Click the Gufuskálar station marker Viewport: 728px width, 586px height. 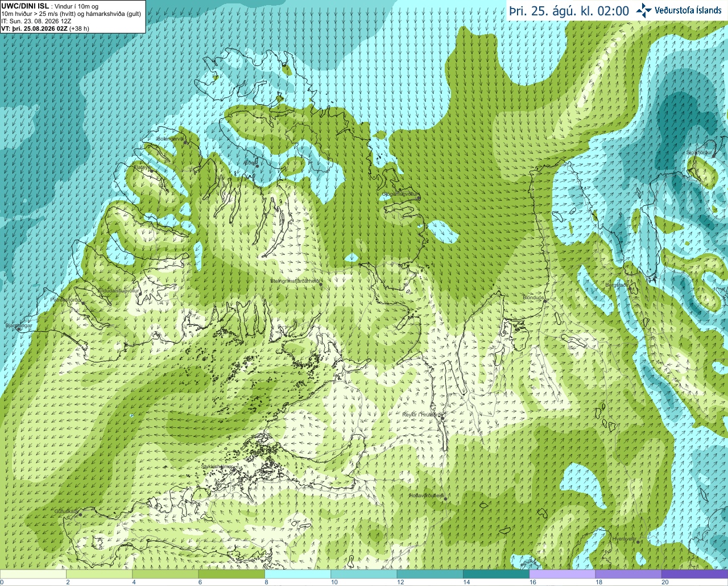[80, 515]
